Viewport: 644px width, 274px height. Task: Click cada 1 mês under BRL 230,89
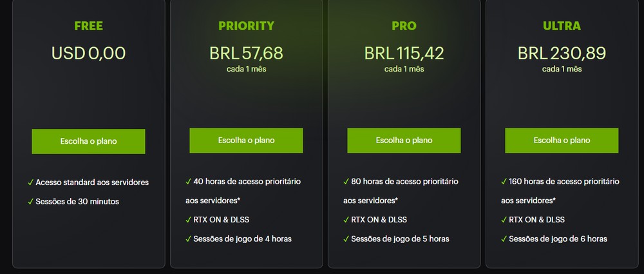click(562, 69)
